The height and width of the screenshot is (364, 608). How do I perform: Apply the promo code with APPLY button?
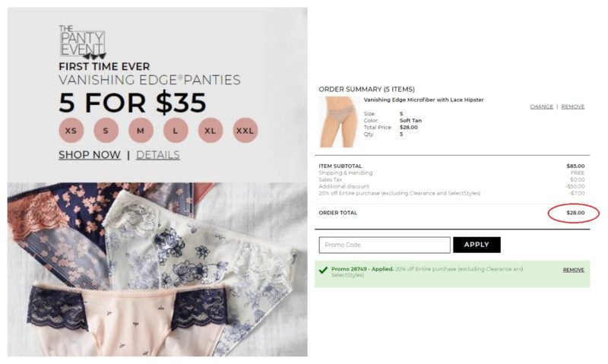pos(477,245)
